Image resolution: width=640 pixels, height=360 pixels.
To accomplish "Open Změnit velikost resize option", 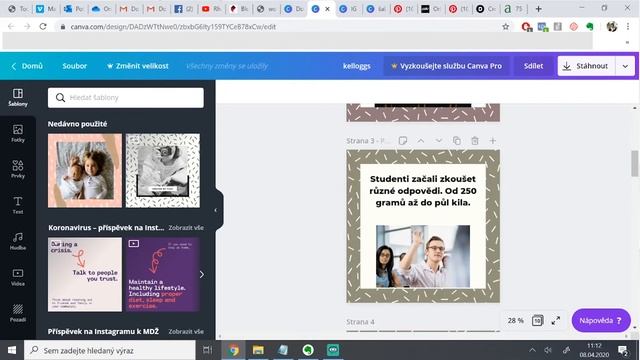I will (x=138, y=66).
